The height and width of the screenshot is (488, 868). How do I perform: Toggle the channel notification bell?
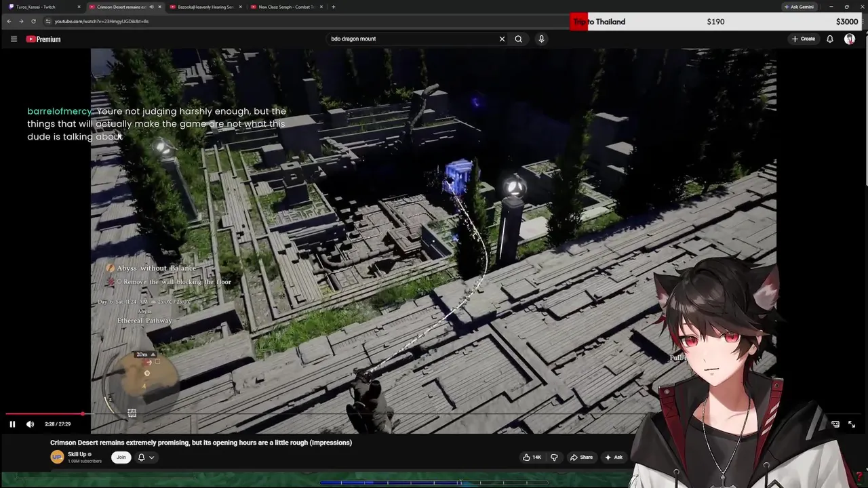(x=141, y=457)
